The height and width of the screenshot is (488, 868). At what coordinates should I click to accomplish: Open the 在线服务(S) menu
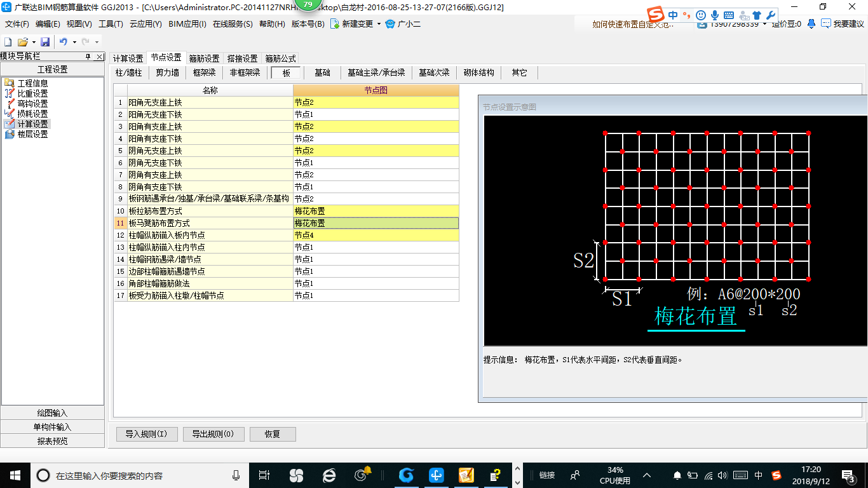coord(233,24)
